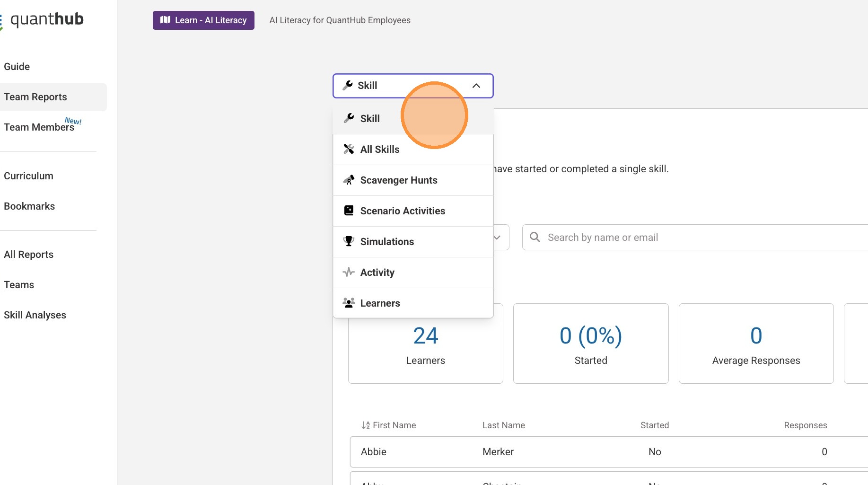This screenshot has height=485, width=868.
Task: Click the search magnifier icon
Action: coord(535,237)
